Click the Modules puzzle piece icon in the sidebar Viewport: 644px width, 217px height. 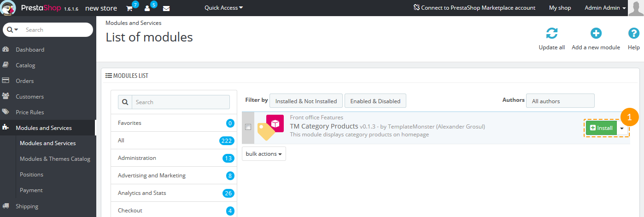[6, 128]
